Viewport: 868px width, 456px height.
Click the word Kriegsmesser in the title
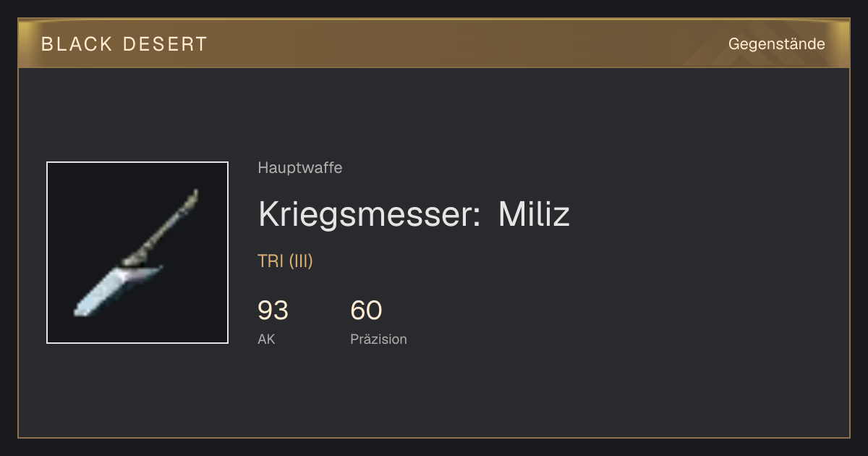tap(369, 214)
